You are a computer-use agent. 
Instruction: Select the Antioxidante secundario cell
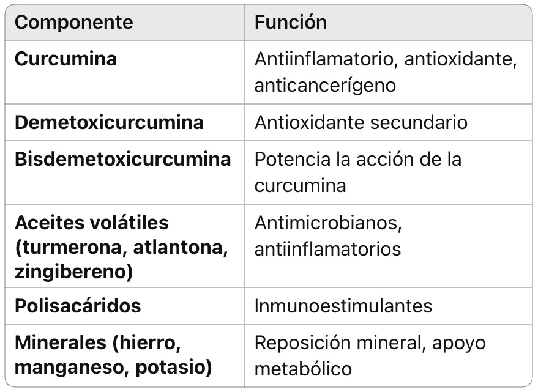(361, 122)
